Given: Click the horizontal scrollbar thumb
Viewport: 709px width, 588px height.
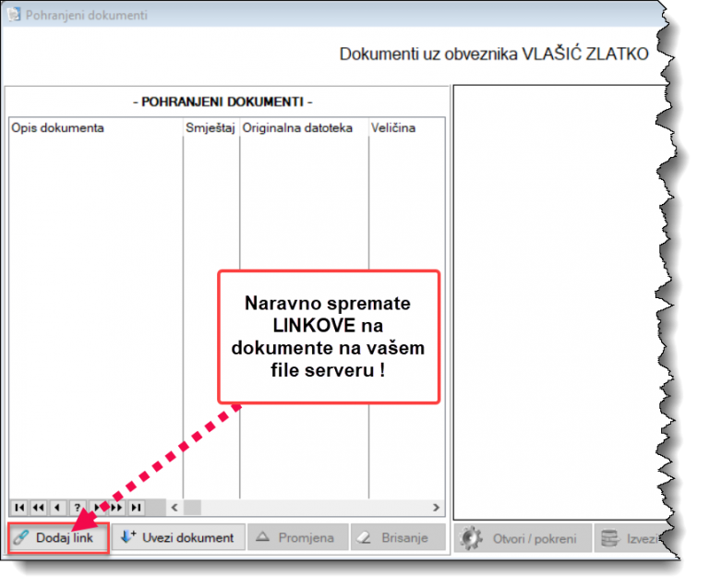Looking at the screenshot, I should pos(192,508).
